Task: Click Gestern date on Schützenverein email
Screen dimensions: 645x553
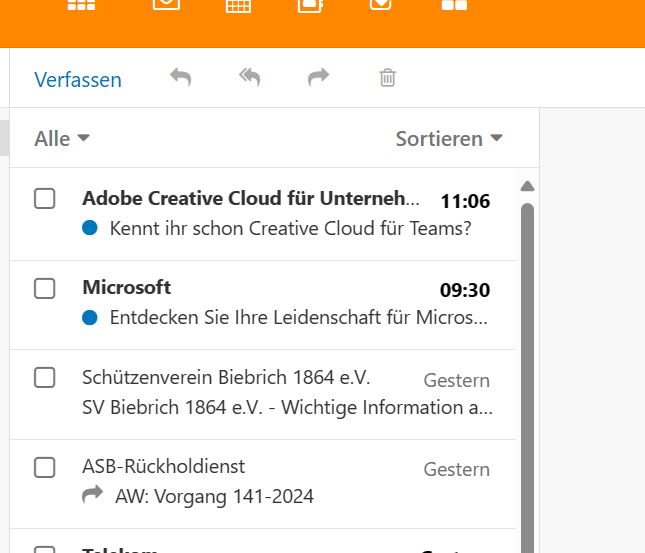Action: pyautogui.click(x=457, y=381)
